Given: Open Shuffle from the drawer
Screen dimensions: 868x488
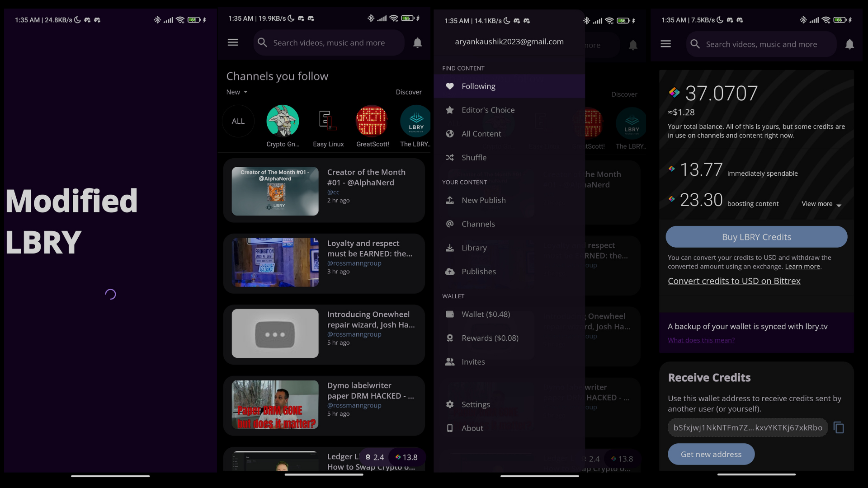Looking at the screenshot, I should (x=509, y=158).
